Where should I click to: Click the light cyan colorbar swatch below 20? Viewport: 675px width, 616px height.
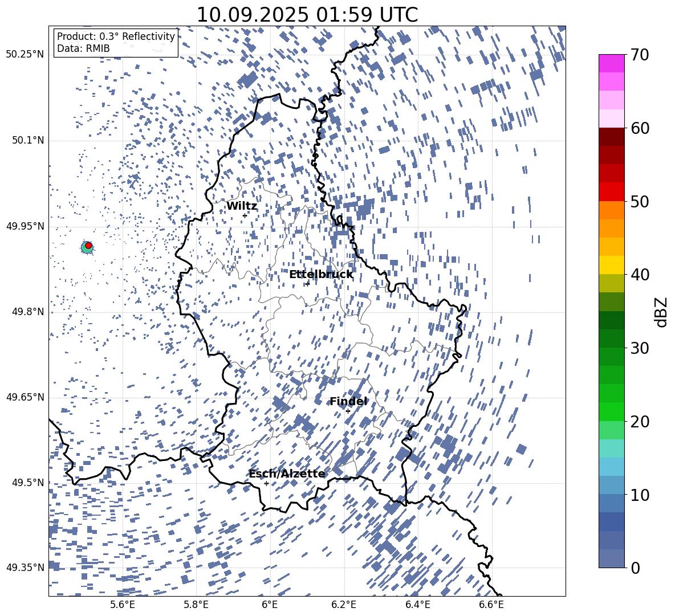(x=611, y=448)
